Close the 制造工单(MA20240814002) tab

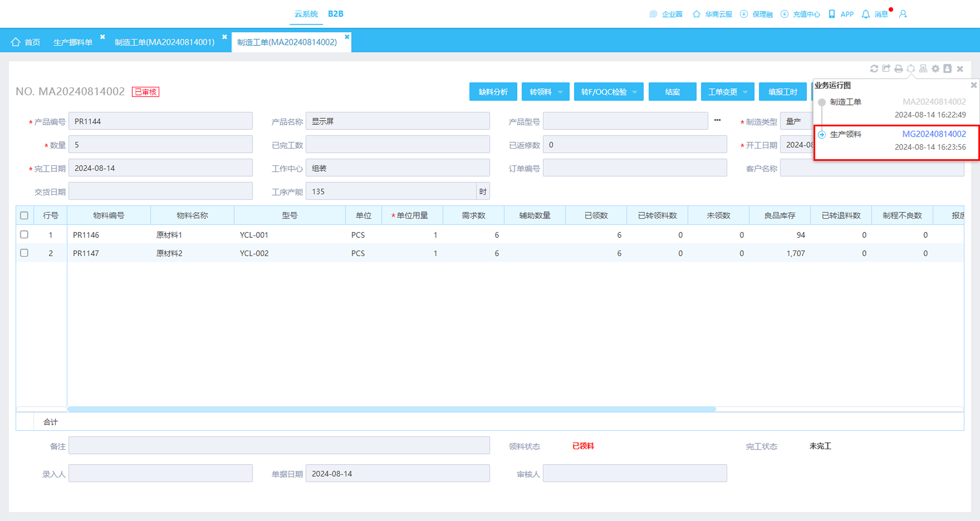347,37
